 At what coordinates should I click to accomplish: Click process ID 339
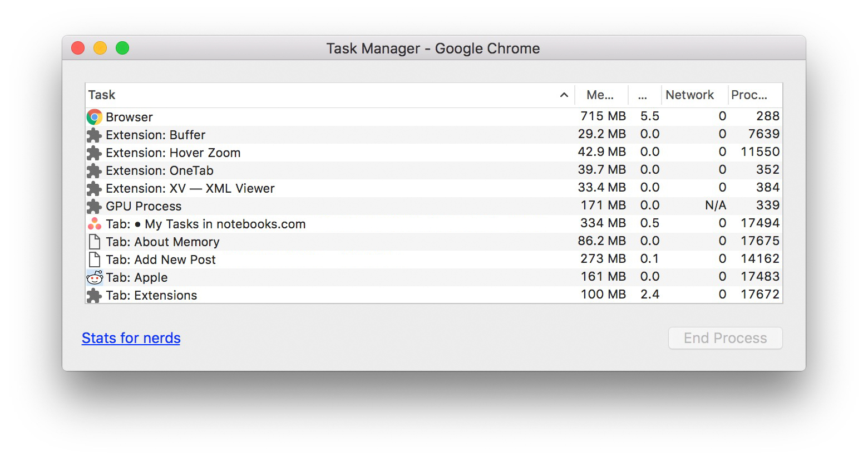[x=768, y=205]
